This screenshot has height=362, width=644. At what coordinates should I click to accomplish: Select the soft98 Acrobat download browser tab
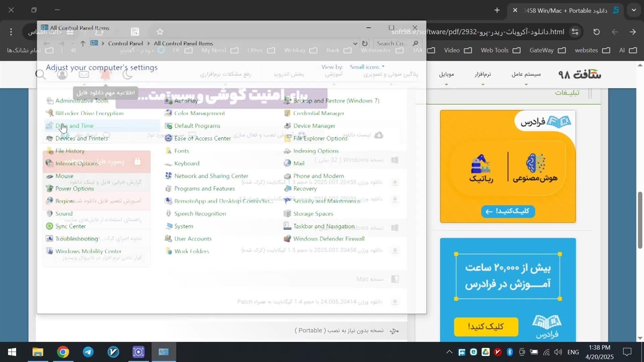(x=567, y=10)
